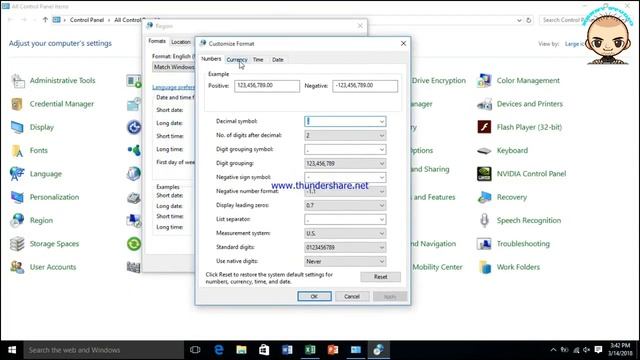640x360 pixels.
Task: Open Fonts folder icon
Action: coord(17,151)
